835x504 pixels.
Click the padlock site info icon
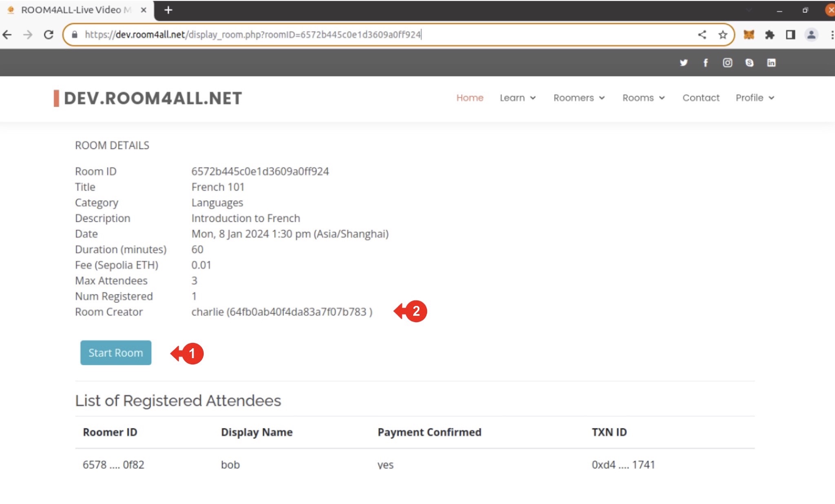tap(75, 35)
